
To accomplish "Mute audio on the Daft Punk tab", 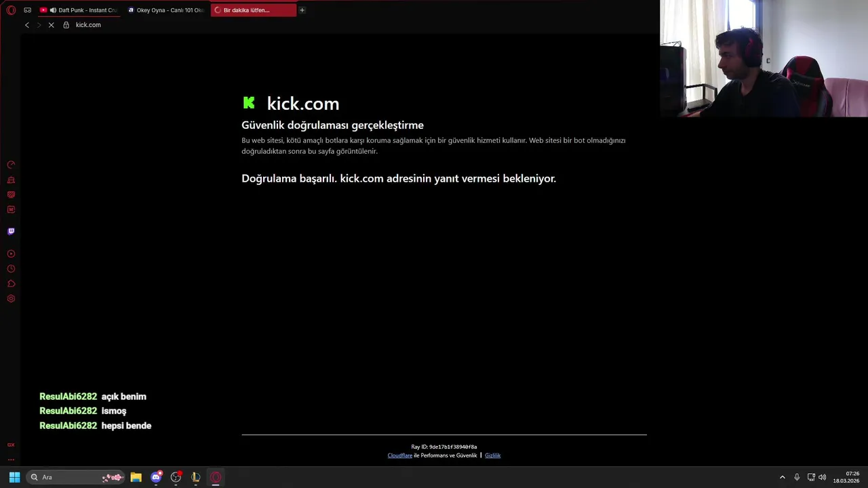I will (x=53, y=10).
